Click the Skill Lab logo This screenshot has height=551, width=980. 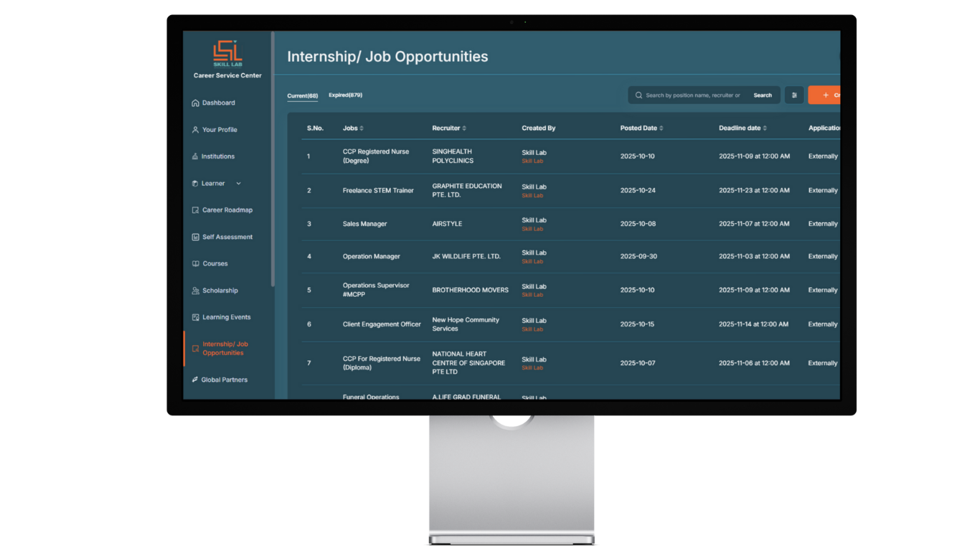coord(227,54)
